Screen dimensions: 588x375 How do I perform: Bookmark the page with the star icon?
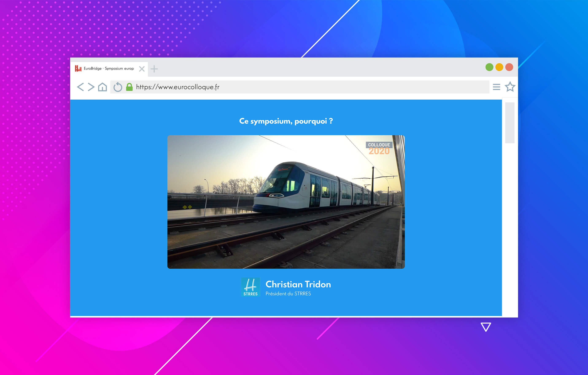(x=510, y=87)
